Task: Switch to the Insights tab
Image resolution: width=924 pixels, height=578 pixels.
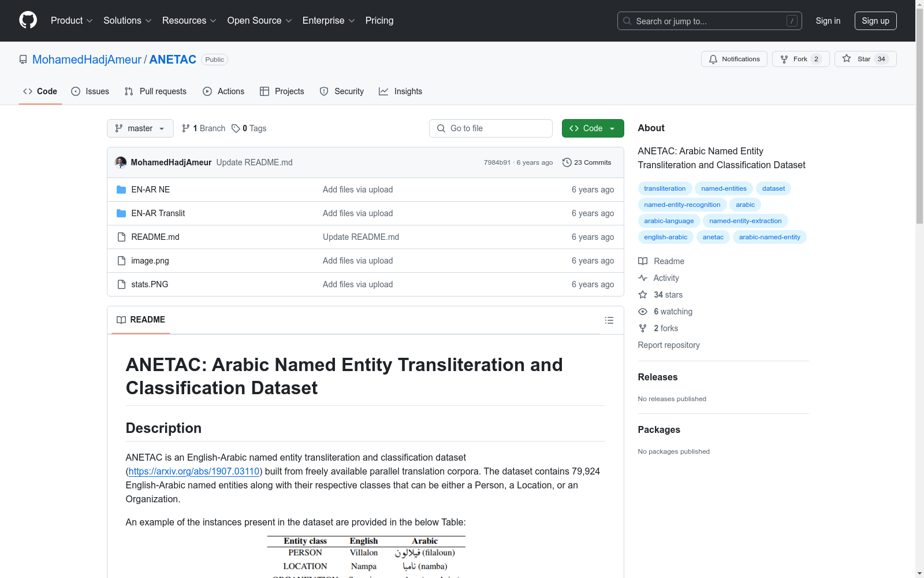Action: [x=401, y=91]
